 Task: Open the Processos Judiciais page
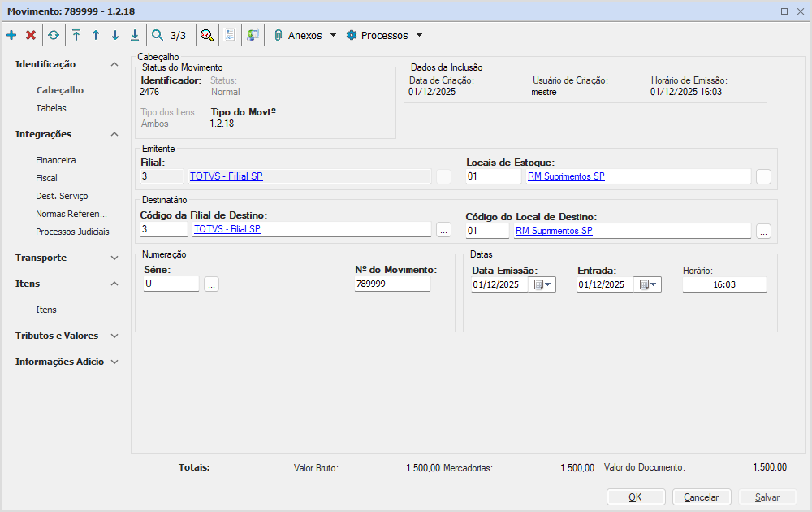[x=72, y=232]
